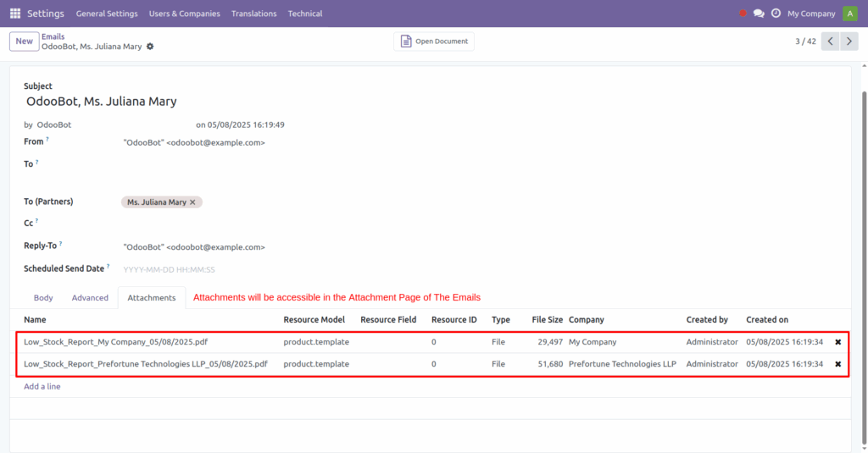Click the Open Document button

(x=434, y=41)
